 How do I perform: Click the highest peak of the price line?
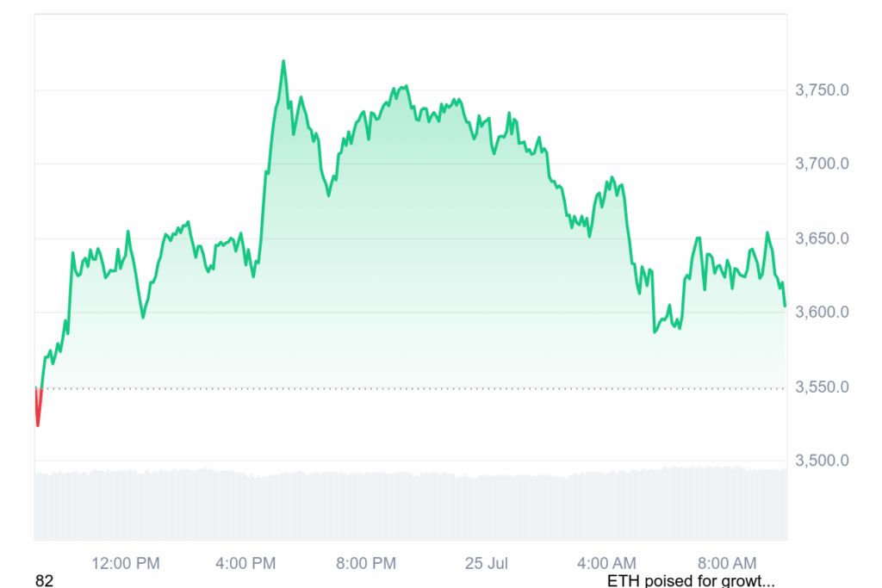pyautogui.click(x=283, y=61)
